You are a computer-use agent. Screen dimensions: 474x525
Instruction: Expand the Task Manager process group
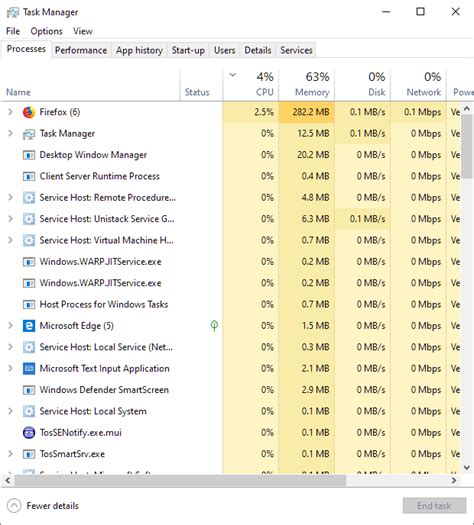tap(10, 133)
